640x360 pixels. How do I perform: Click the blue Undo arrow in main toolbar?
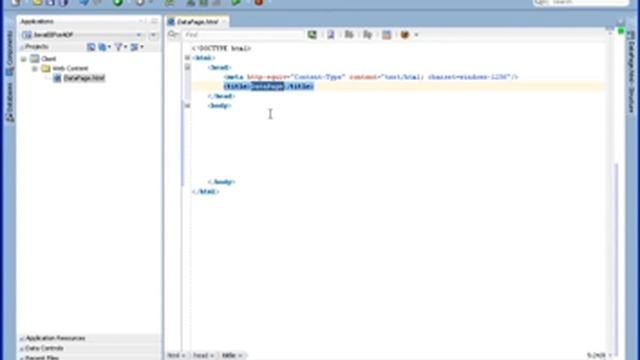tap(84, 2)
